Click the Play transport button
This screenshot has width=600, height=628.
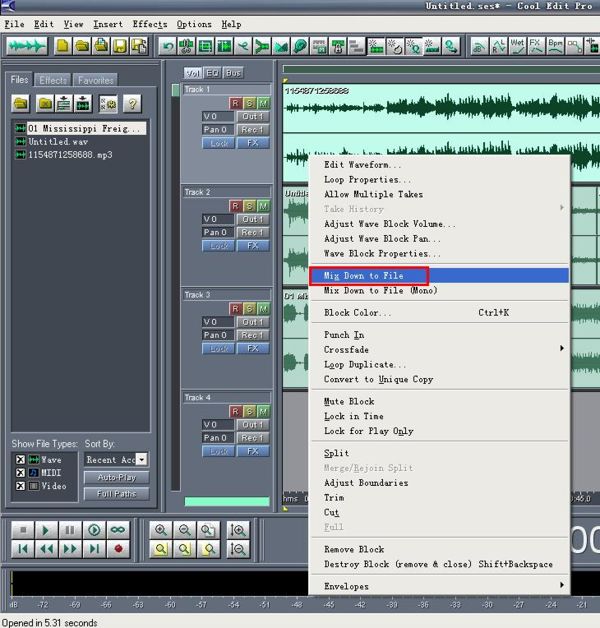[x=46, y=530]
